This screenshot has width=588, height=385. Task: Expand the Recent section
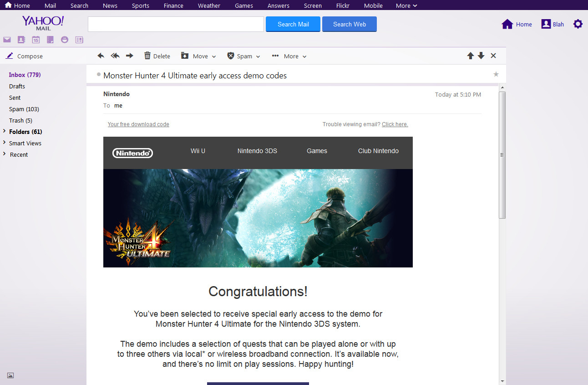pyautogui.click(x=4, y=154)
